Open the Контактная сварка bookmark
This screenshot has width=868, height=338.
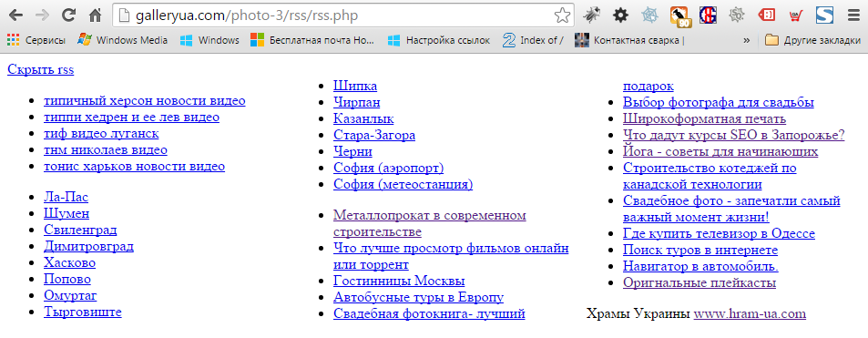(x=630, y=40)
